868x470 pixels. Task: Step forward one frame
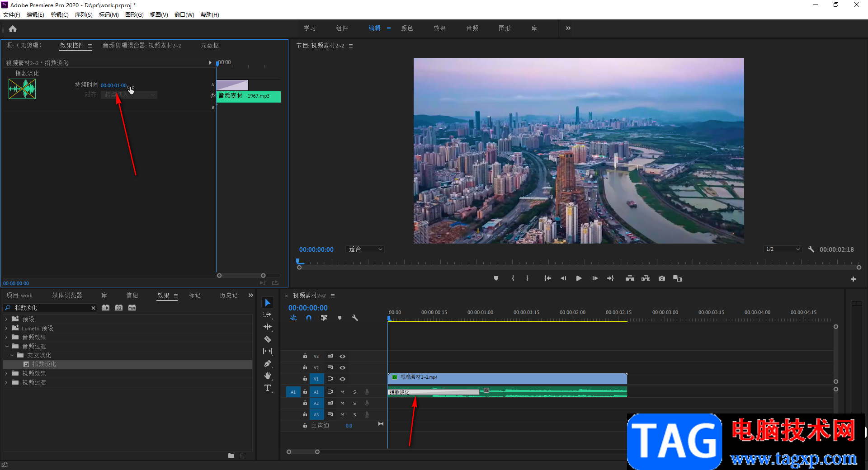pos(595,278)
